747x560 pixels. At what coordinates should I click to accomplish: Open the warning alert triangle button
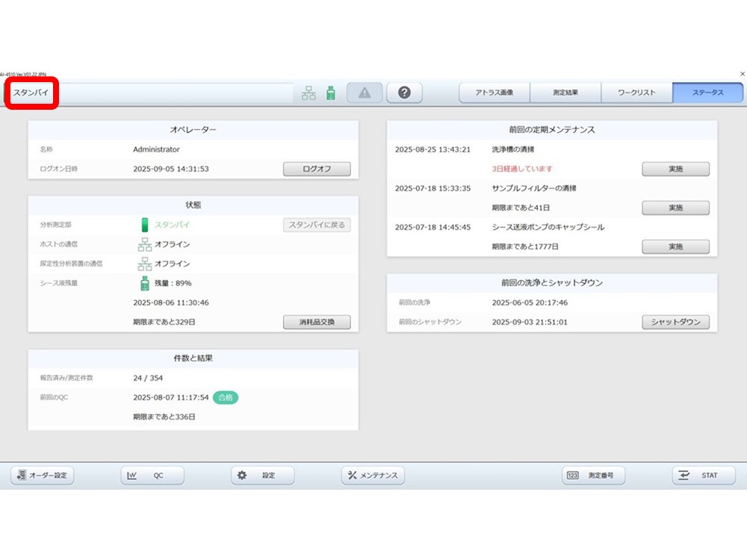pos(365,93)
